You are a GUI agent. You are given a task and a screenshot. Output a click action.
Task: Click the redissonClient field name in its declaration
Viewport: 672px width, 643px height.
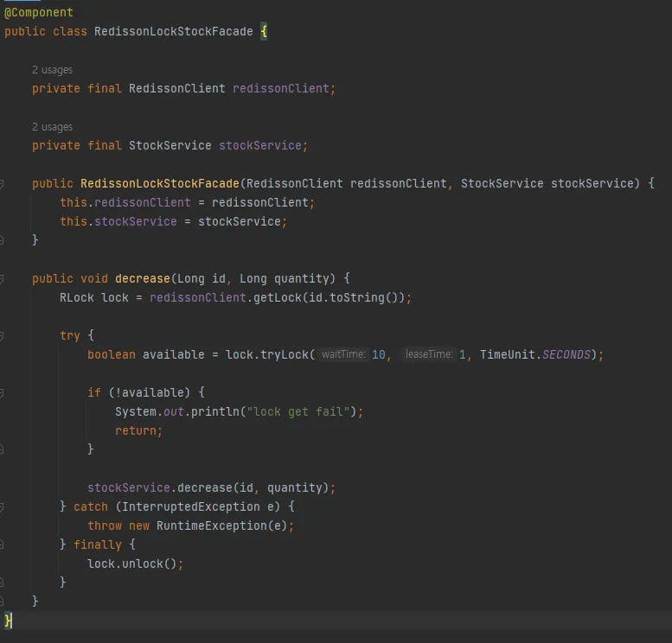tap(281, 88)
